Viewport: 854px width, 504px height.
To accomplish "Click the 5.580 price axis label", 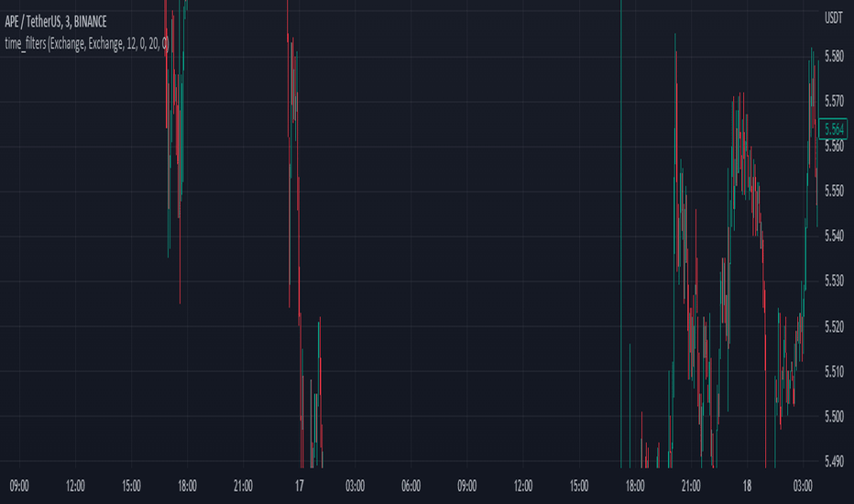I will coord(834,56).
